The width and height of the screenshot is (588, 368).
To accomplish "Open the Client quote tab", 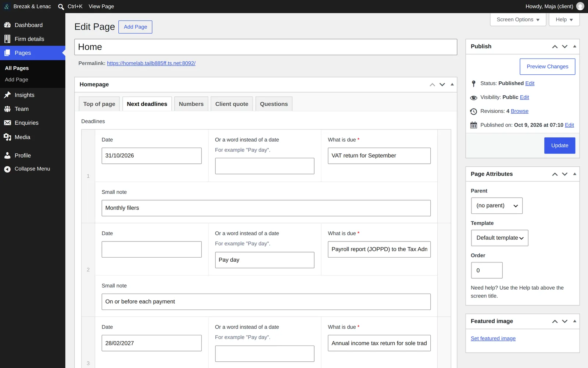I will click(x=232, y=104).
